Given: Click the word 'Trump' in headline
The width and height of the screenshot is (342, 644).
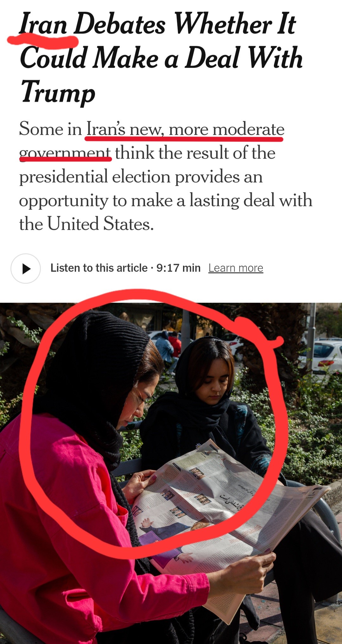Looking at the screenshot, I should tap(58, 92).
